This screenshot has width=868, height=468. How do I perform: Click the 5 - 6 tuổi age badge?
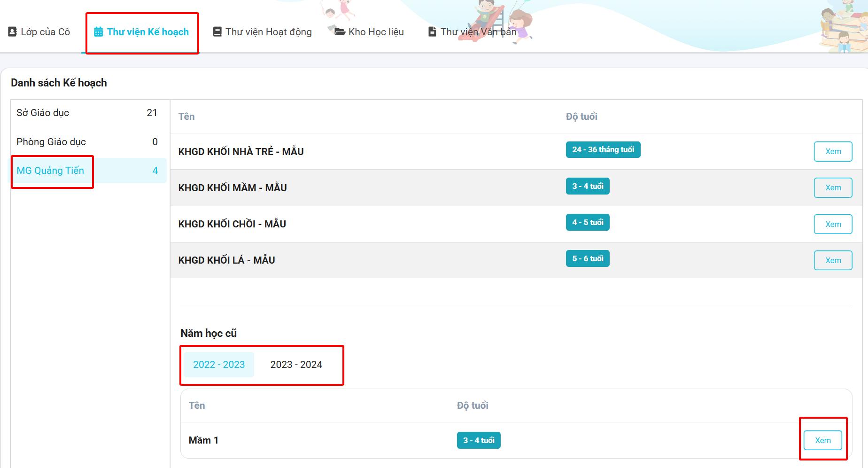pos(587,258)
